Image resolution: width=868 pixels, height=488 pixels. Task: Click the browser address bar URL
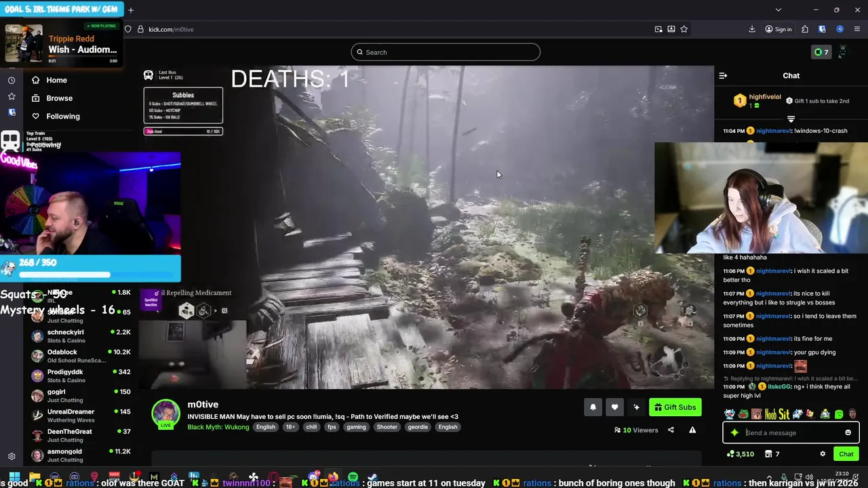coord(171,29)
